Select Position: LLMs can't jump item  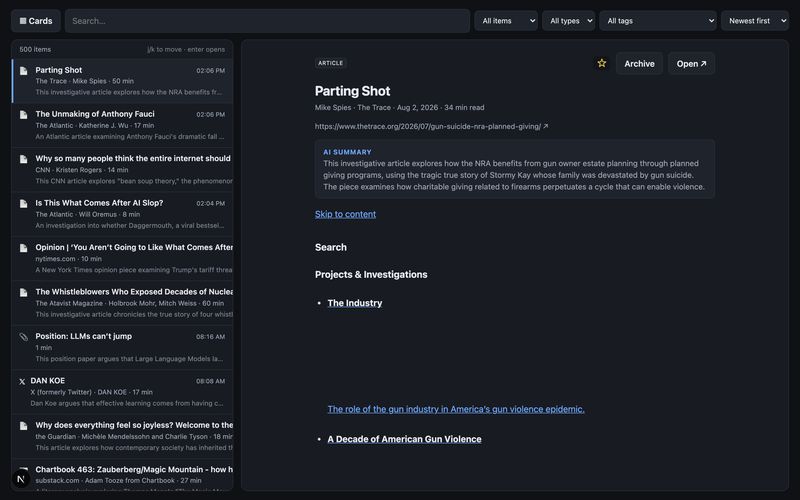click(x=122, y=347)
